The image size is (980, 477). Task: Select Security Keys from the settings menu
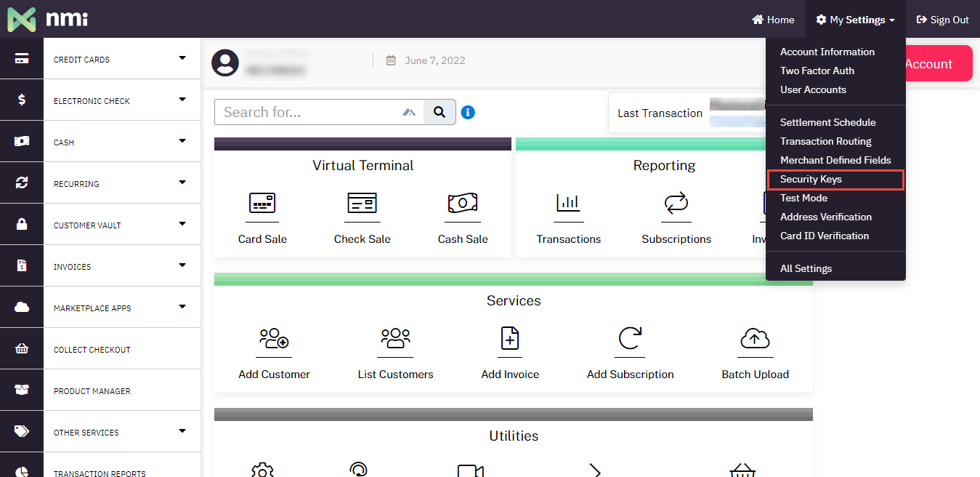click(811, 179)
